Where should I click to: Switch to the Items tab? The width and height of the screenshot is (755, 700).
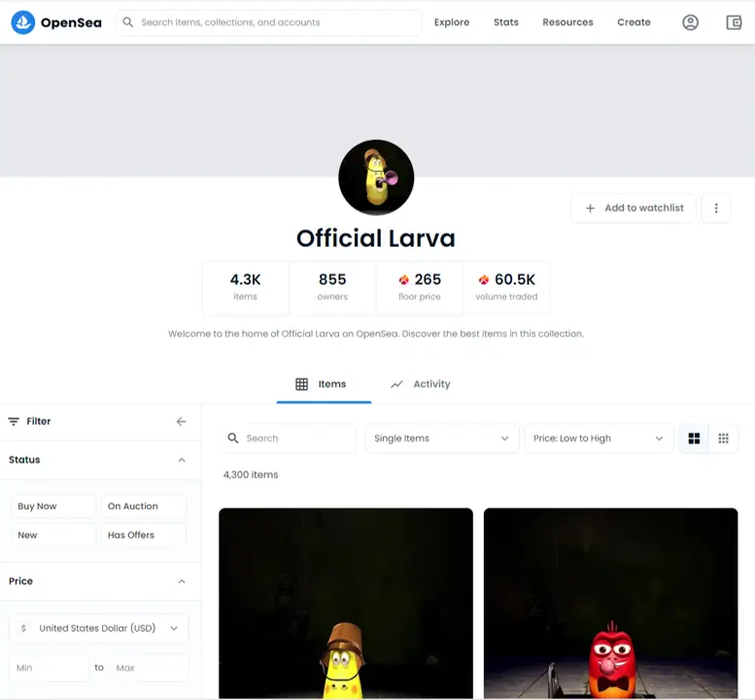tap(324, 384)
